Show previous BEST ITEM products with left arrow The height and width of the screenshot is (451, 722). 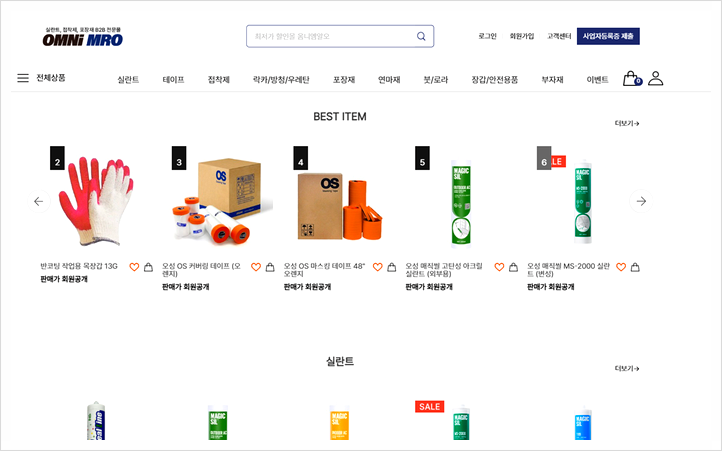coord(39,201)
